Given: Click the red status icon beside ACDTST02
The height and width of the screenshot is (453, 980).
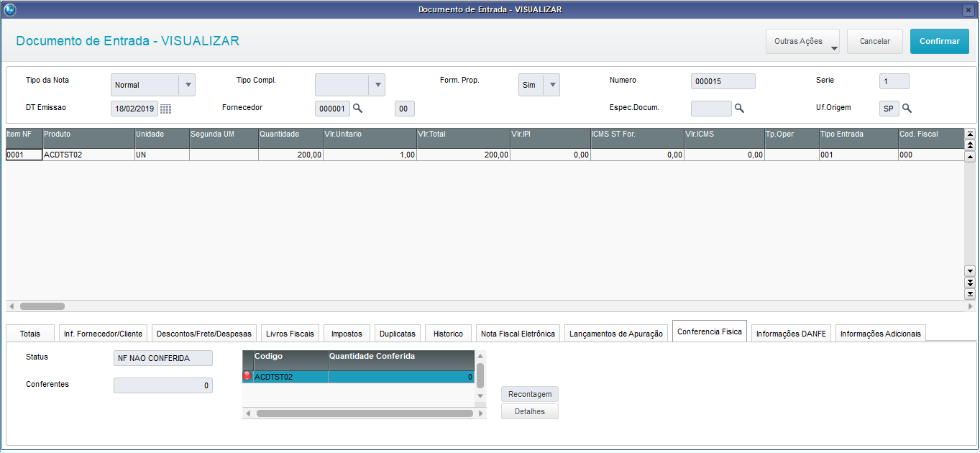Looking at the screenshot, I should (x=248, y=376).
